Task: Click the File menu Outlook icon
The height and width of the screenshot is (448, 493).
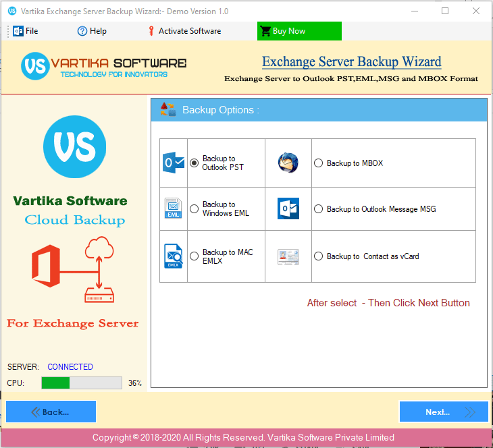Action: tap(18, 31)
